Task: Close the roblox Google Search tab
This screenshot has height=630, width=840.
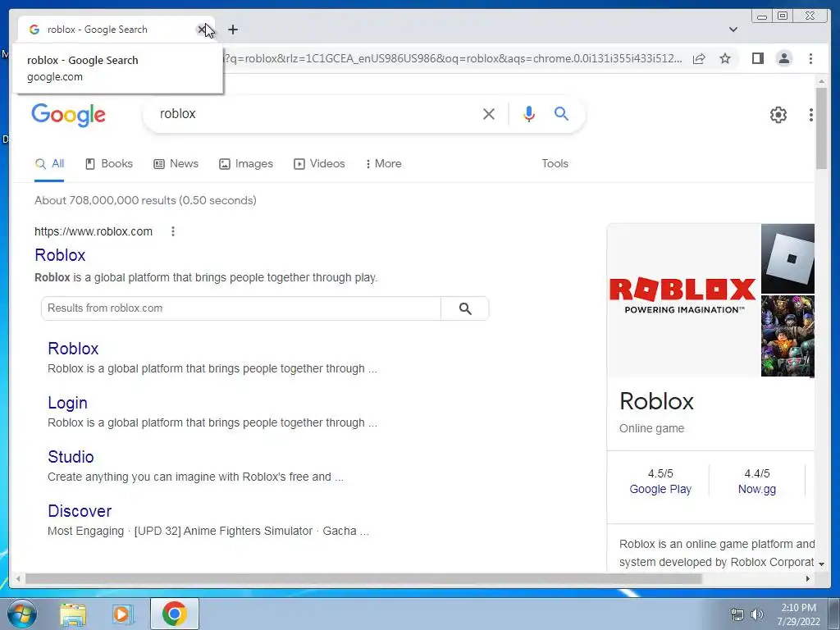Action: [202, 30]
